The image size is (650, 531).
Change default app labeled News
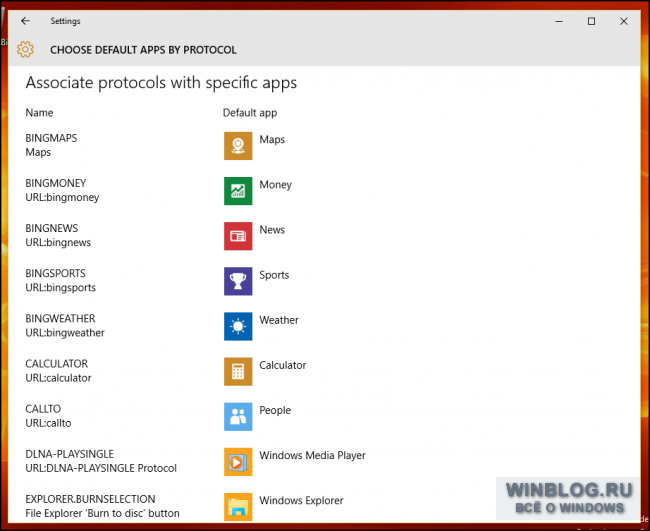pyautogui.click(x=272, y=230)
